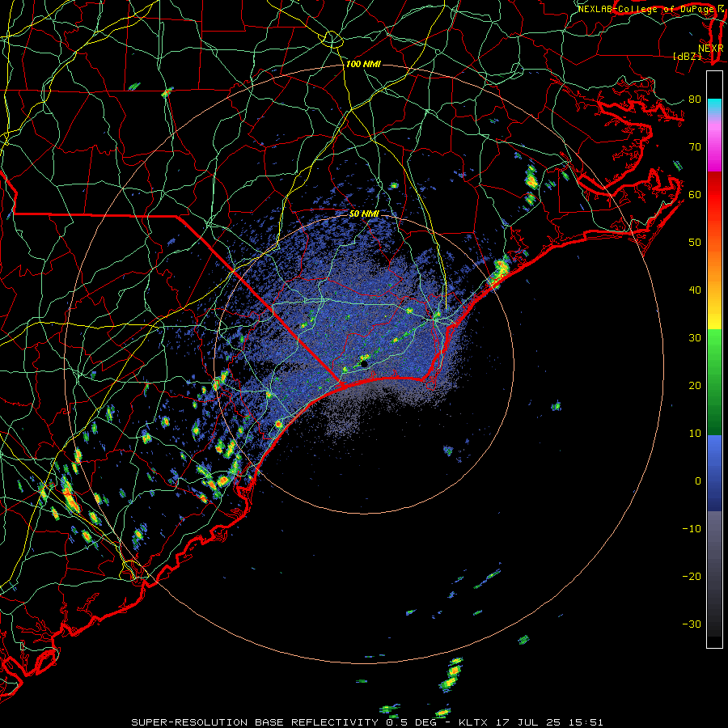Click the green band of the color bar
This screenshot has height=728, width=728.
tap(714, 382)
